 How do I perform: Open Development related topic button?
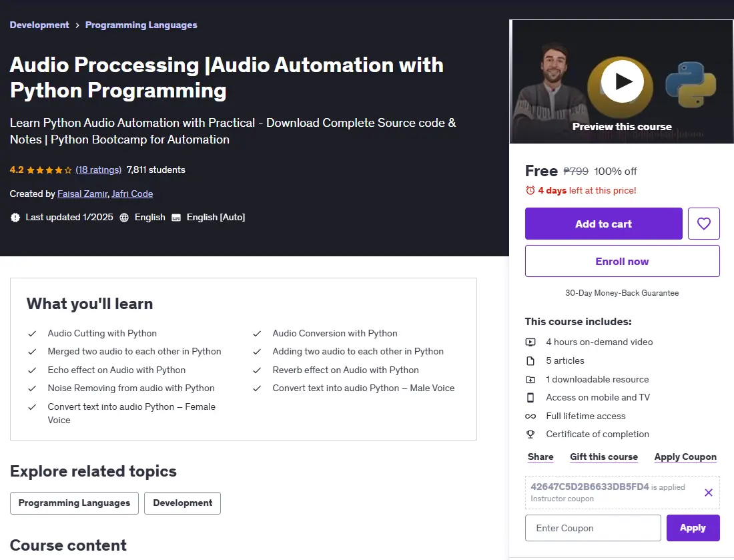182,503
